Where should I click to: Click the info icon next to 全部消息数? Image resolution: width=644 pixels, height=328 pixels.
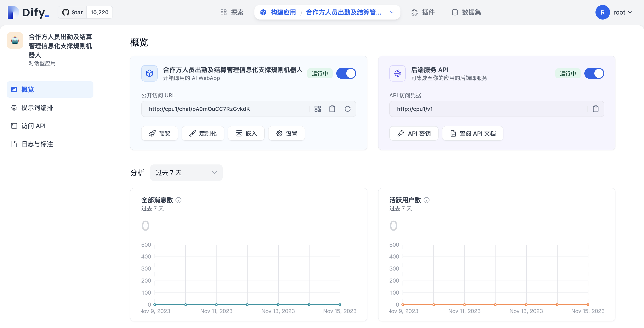[178, 200]
